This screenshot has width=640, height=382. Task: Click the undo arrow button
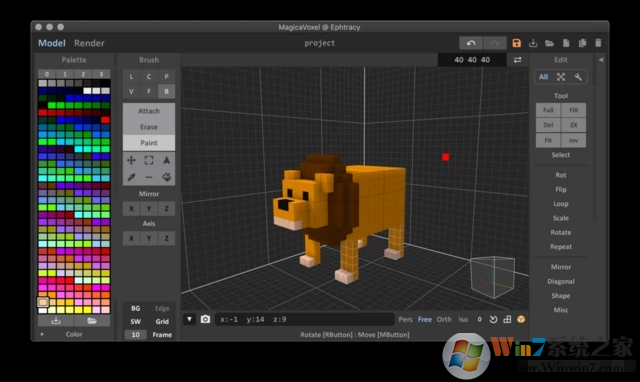(x=471, y=43)
